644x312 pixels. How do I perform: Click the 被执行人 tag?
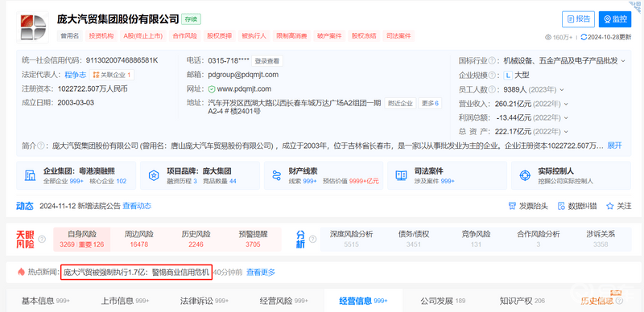coord(254,36)
